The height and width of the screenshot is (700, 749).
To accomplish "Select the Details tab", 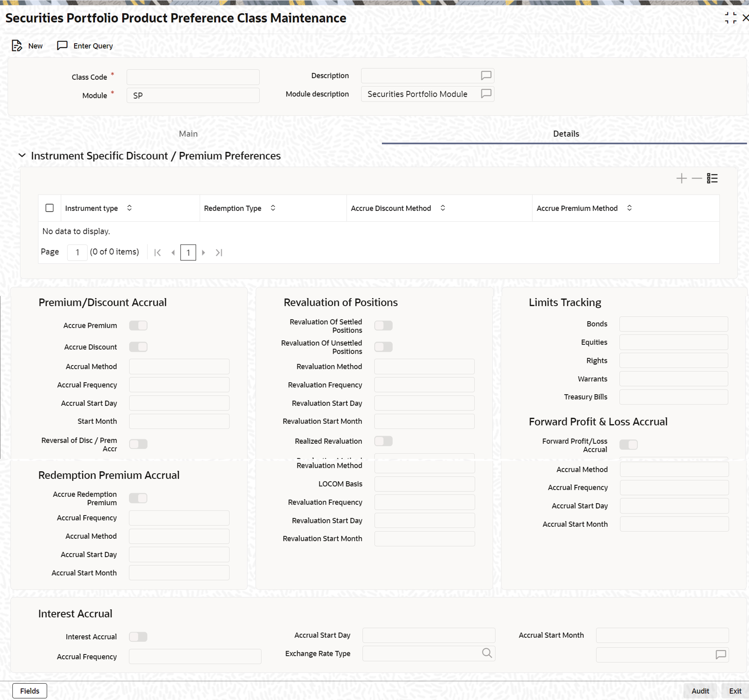I will click(565, 134).
